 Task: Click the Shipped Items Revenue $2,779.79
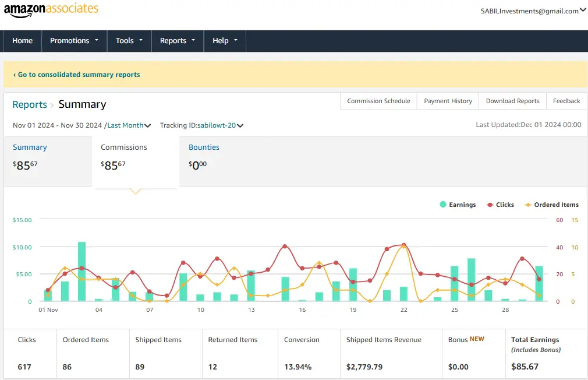pyautogui.click(x=364, y=367)
